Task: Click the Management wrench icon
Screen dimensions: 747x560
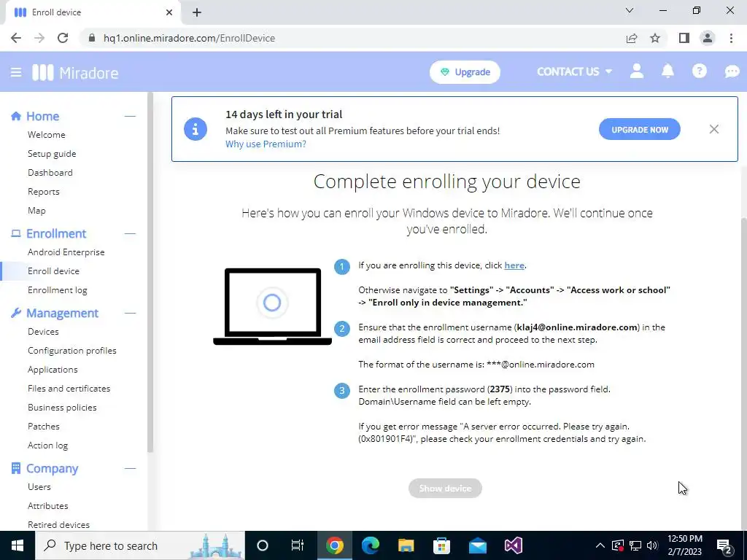Action: [16, 313]
